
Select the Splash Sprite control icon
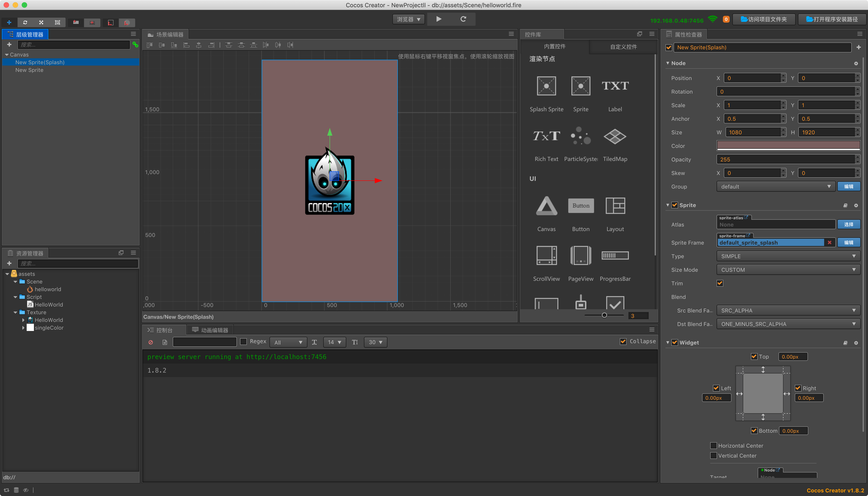[x=546, y=86]
